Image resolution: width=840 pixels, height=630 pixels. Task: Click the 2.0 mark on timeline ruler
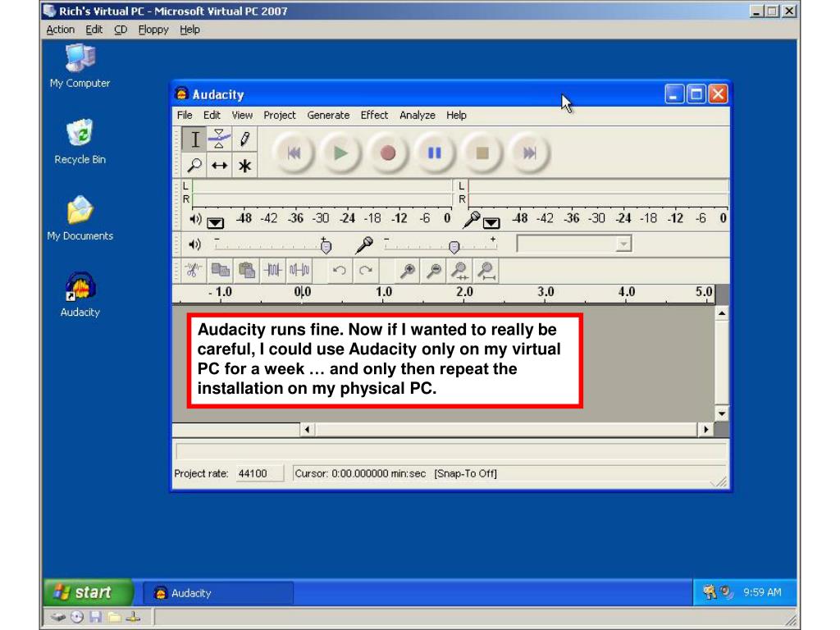pos(464,292)
